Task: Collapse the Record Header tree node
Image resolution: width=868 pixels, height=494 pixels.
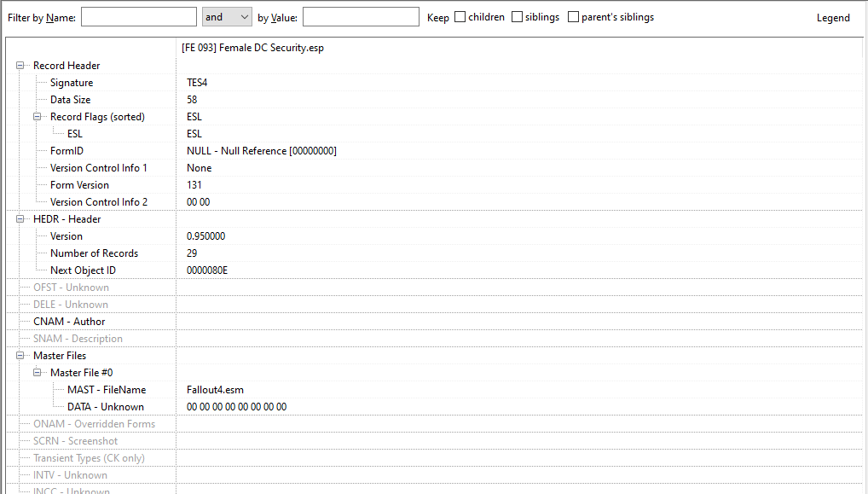Action: [20, 66]
